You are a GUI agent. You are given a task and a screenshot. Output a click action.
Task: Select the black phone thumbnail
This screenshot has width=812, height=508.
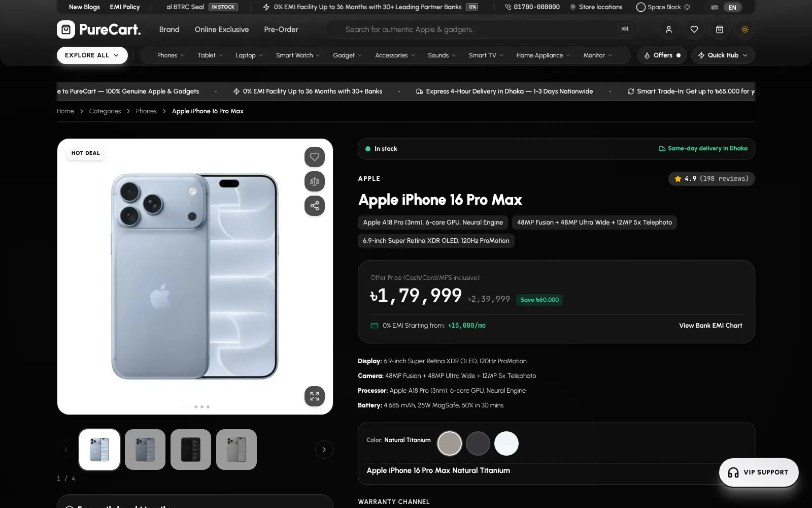(x=191, y=450)
